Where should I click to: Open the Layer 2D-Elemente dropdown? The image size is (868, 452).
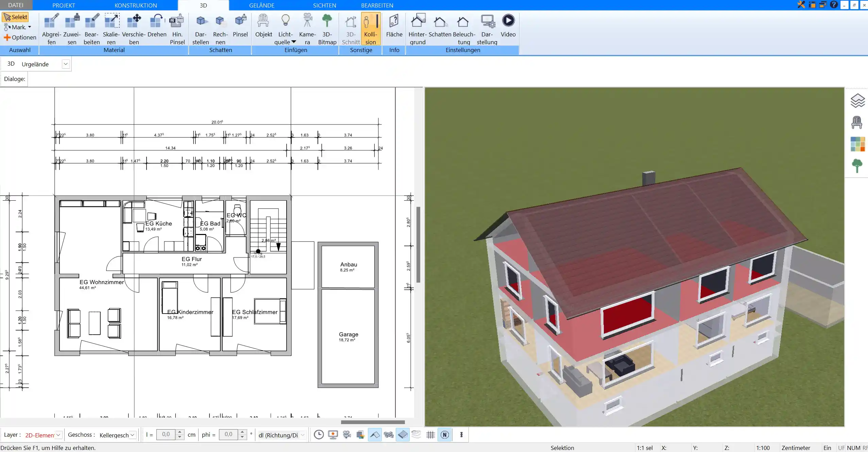(58, 435)
